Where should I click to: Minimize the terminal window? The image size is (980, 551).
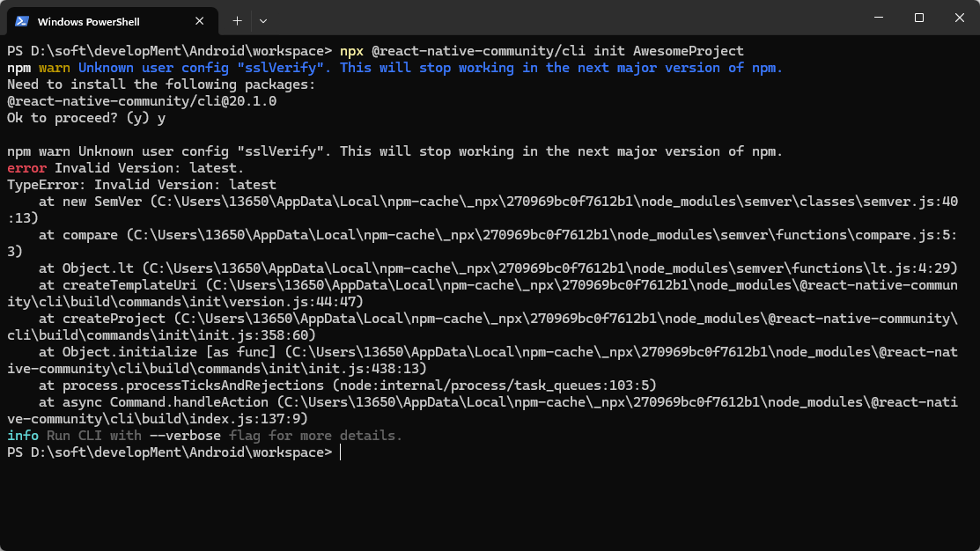[x=879, y=18]
